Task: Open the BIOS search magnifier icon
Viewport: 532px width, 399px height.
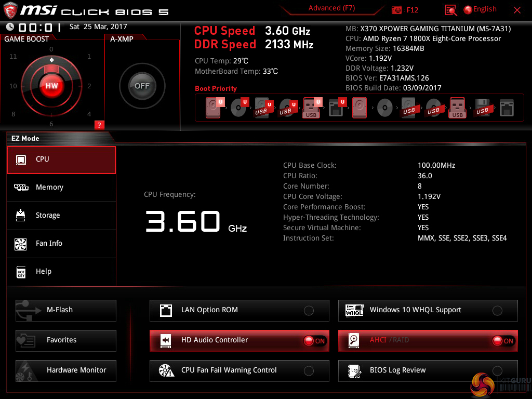Action: (x=450, y=10)
